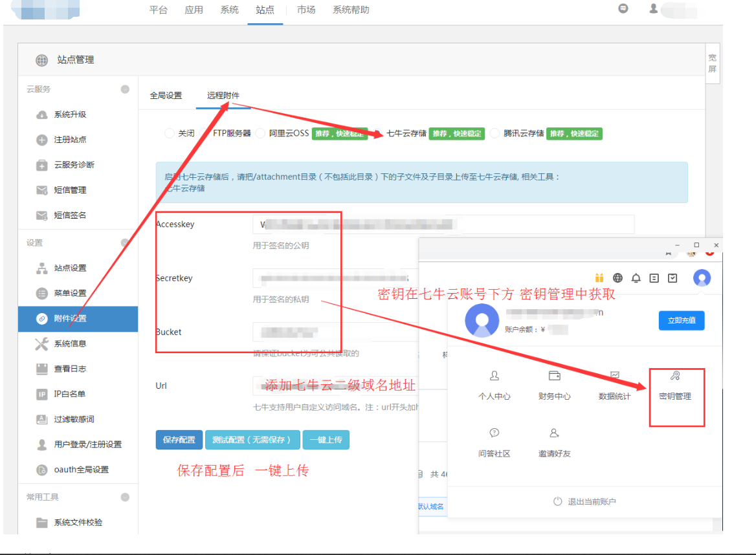The image size is (756, 555).
Task: Open the 平台 top menu
Action: coord(158,10)
